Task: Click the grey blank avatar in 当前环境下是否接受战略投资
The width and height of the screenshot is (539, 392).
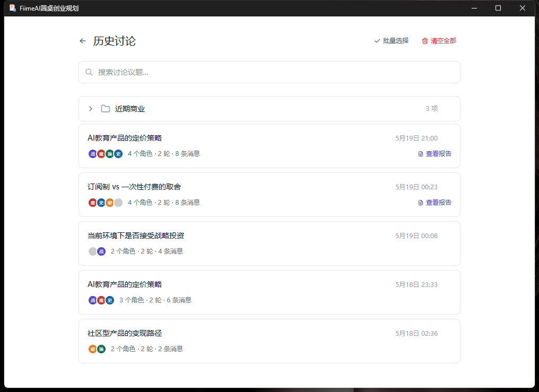Action: 93,251
